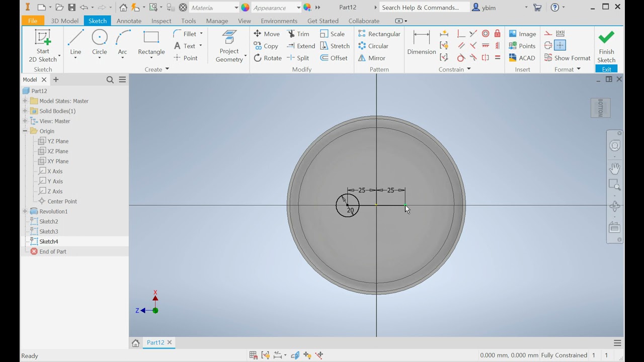Choose the Fillet tool
Image resolution: width=644 pixels, height=362 pixels.
pyautogui.click(x=185, y=34)
